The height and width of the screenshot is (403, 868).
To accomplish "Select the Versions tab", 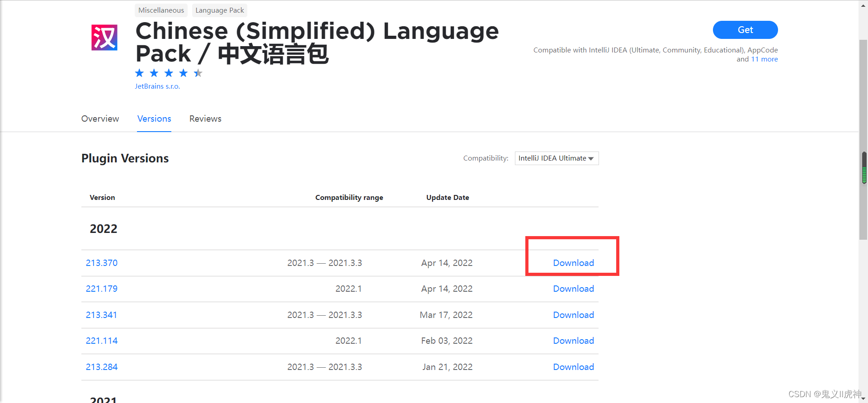I will coord(154,119).
